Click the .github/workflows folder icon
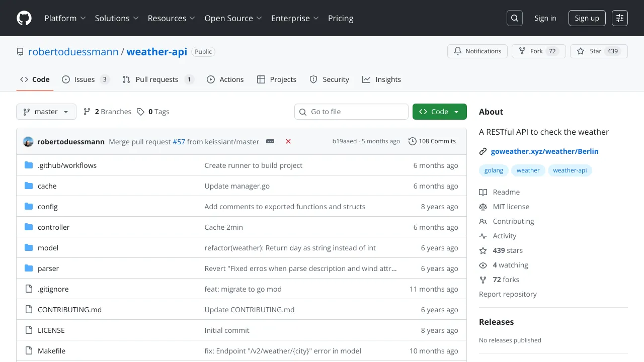This screenshot has width=644, height=362. (x=29, y=165)
